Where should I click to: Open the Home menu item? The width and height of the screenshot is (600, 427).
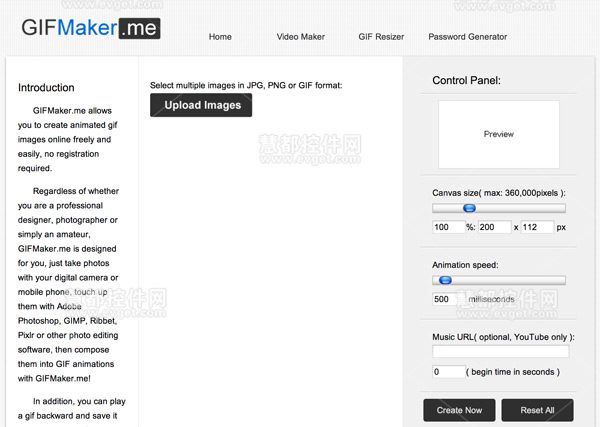pyautogui.click(x=220, y=37)
